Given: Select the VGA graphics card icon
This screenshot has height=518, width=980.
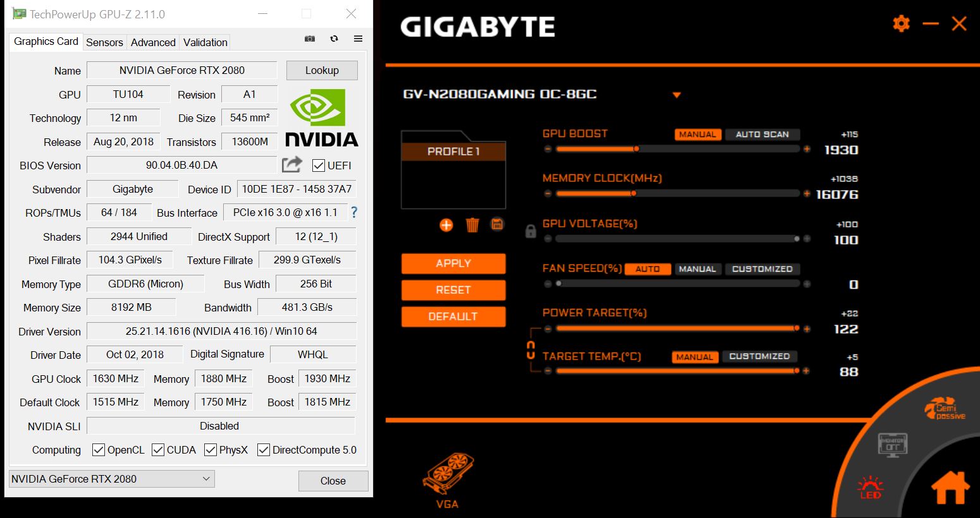Looking at the screenshot, I should (448, 480).
